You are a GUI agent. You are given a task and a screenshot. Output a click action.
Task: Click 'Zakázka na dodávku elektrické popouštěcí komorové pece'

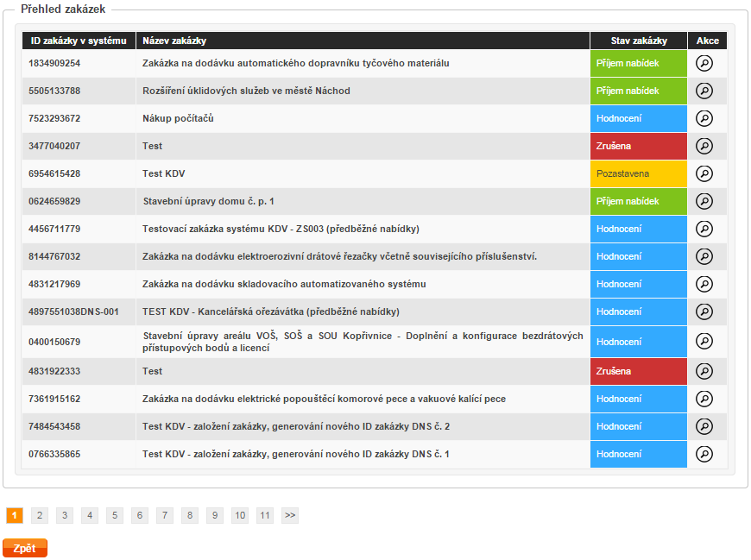(324, 399)
